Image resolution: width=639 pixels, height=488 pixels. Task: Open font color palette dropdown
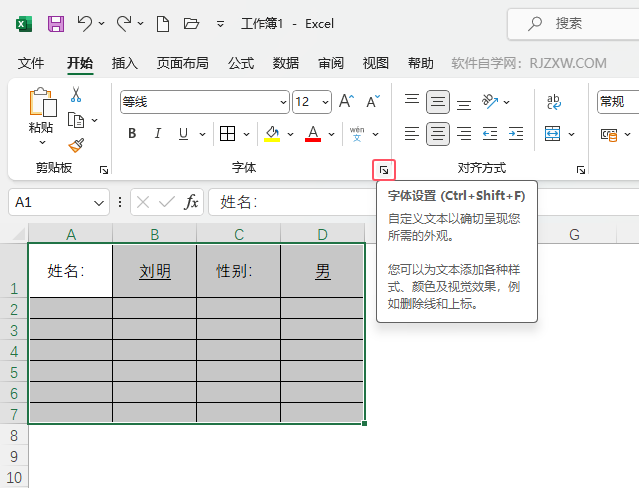(332, 134)
